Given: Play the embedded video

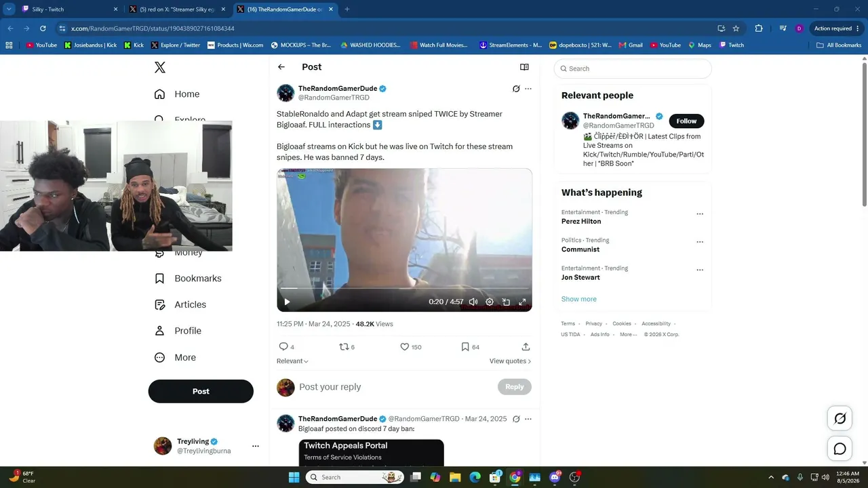Looking at the screenshot, I should click(287, 302).
